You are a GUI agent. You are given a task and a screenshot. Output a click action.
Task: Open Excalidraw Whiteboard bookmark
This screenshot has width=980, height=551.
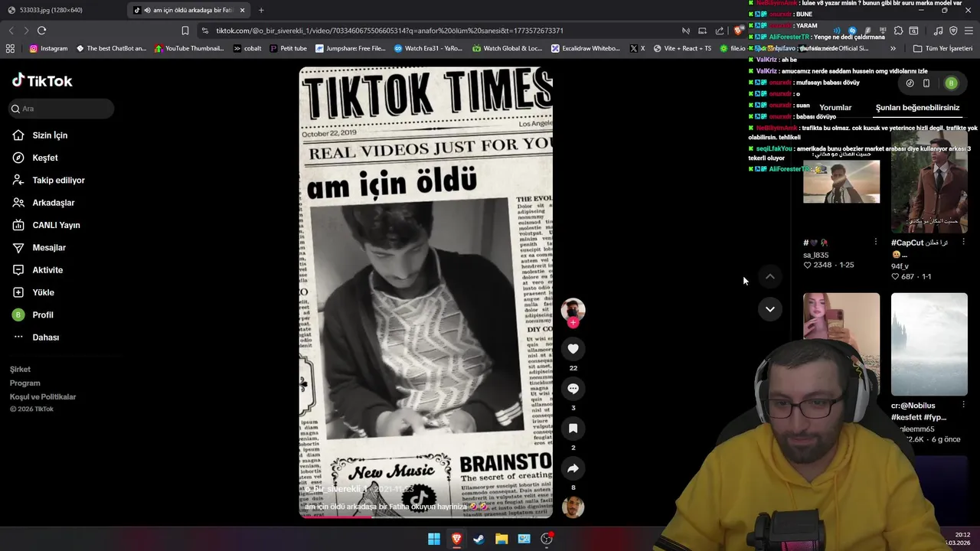(586, 48)
